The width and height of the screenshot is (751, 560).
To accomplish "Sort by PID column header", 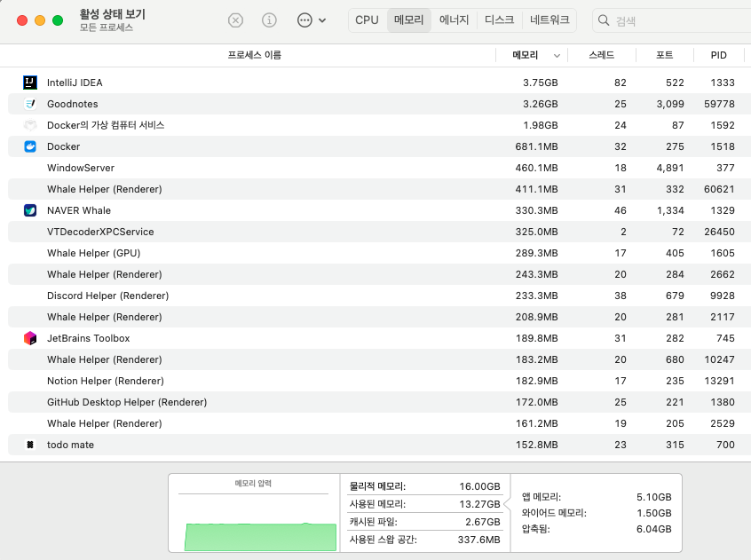I will (x=718, y=55).
